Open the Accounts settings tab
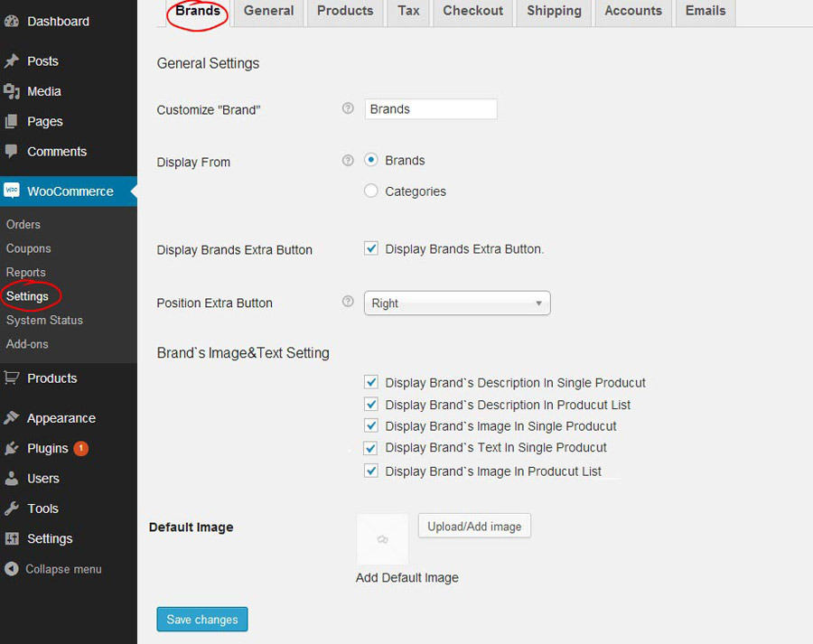Viewport: 813px width, 644px height. [x=633, y=12]
